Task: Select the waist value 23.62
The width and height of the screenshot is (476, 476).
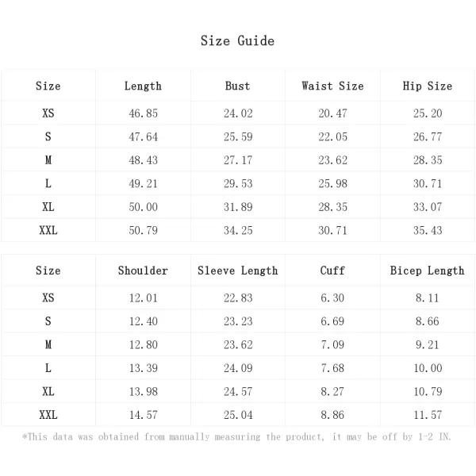Action: (333, 160)
